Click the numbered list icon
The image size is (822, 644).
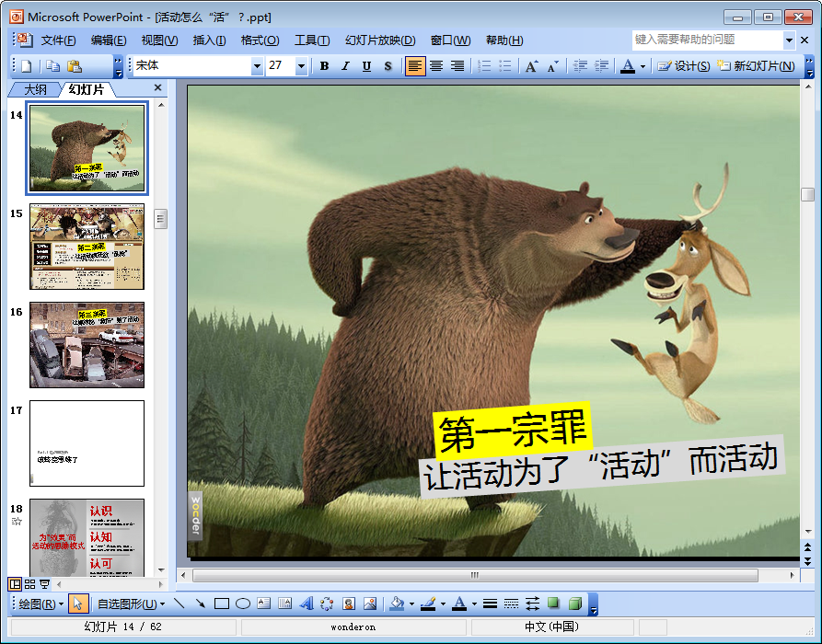[x=484, y=66]
